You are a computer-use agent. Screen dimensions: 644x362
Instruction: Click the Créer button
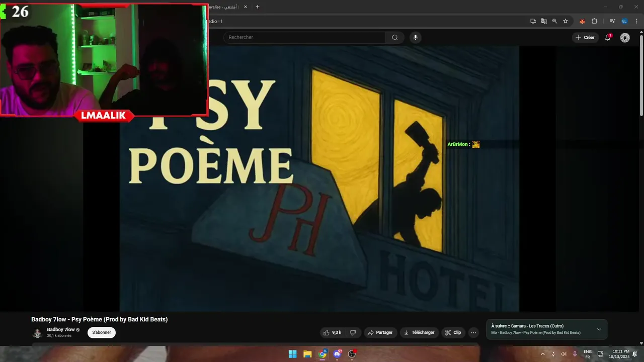(x=585, y=37)
